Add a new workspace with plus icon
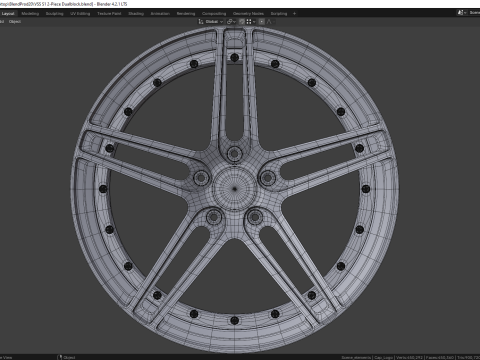 (294, 14)
